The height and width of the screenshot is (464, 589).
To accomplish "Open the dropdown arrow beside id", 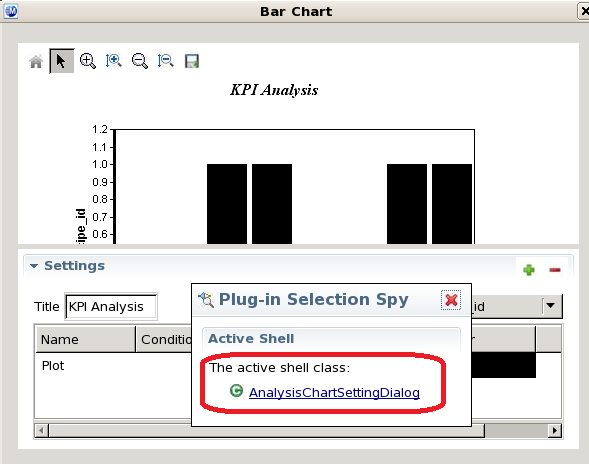I will click(x=551, y=306).
